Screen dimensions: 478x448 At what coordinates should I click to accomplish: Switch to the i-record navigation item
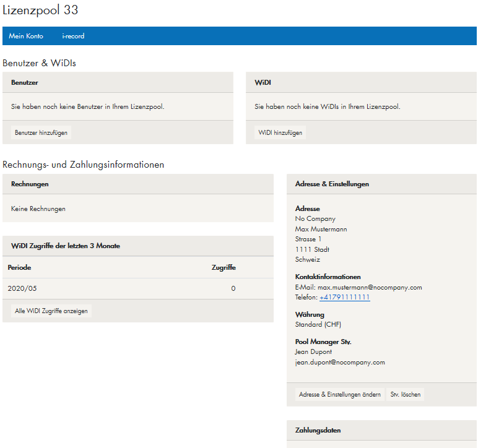click(73, 36)
